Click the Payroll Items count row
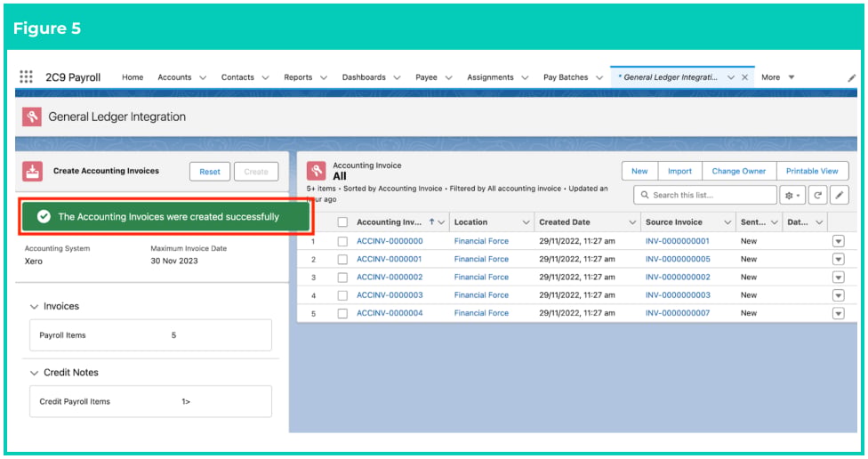The image size is (868, 459). coord(150,335)
